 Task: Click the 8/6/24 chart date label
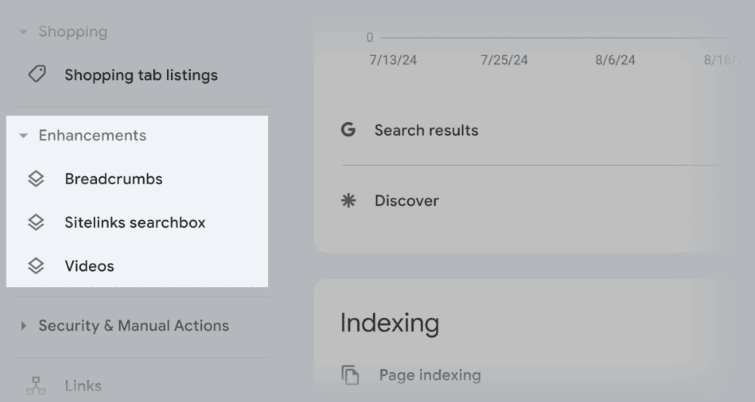615,60
